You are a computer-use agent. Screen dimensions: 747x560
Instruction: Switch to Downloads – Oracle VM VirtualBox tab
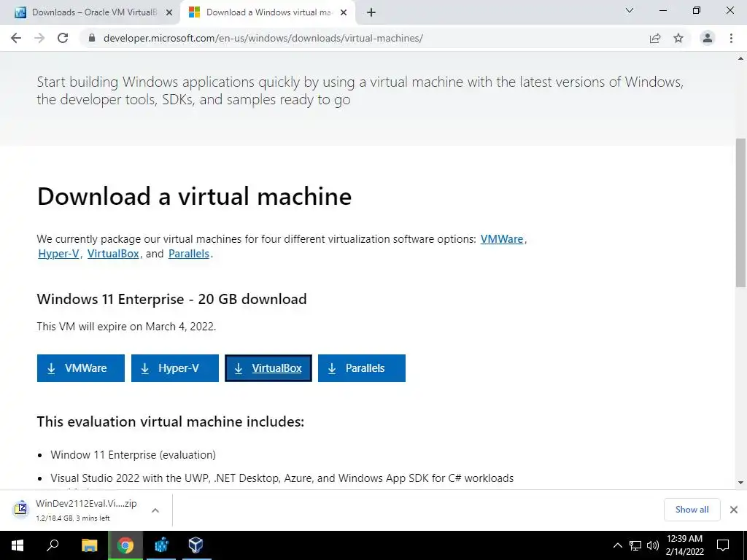pos(90,12)
